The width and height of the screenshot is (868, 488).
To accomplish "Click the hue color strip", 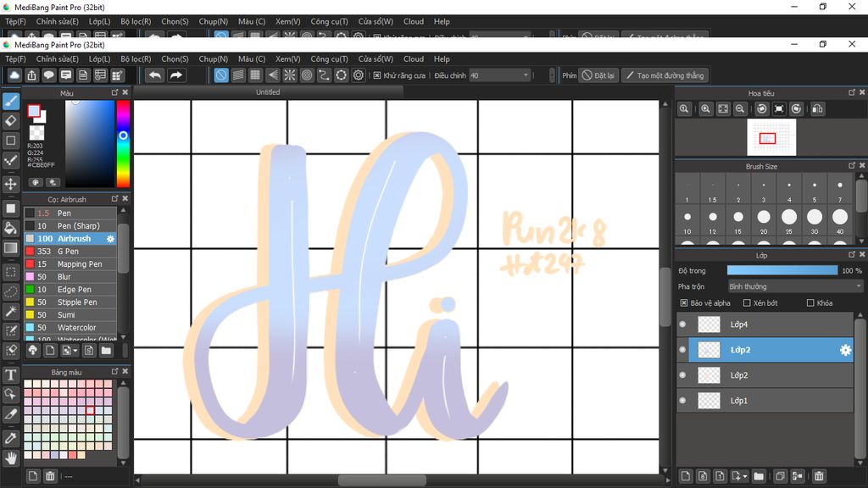I will click(x=123, y=144).
